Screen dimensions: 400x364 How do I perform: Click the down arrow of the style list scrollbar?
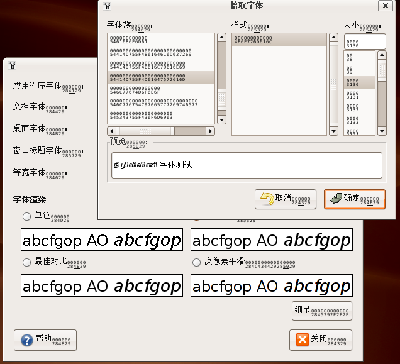[334, 131]
